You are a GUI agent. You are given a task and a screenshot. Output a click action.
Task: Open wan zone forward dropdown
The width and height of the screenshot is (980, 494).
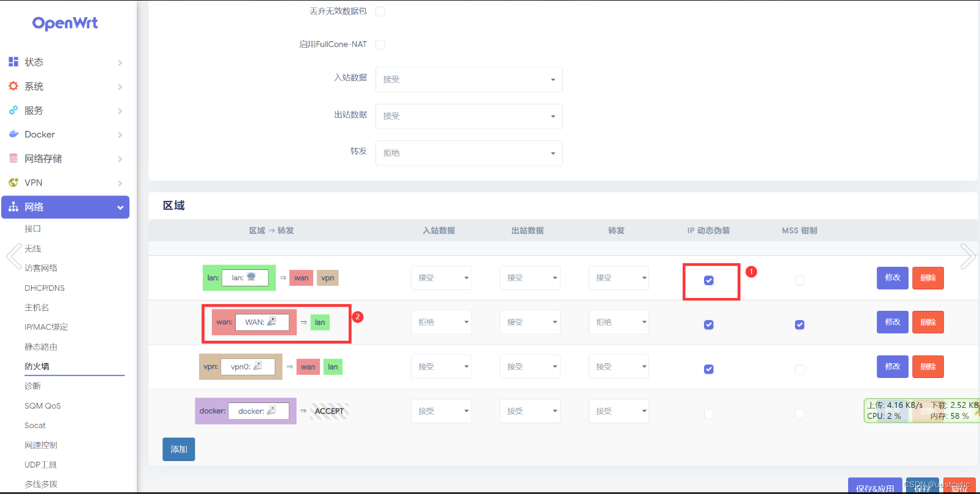pyautogui.click(x=619, y=322)
